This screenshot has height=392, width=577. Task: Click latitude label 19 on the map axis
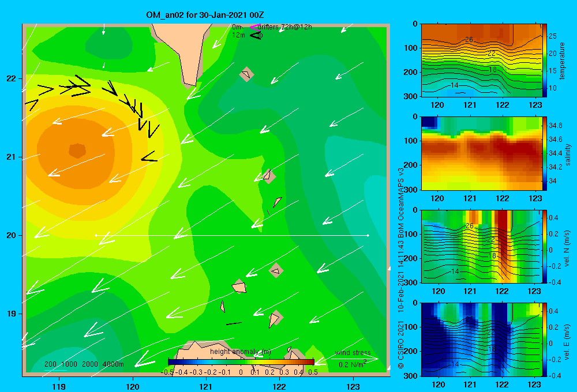(11, 314)
